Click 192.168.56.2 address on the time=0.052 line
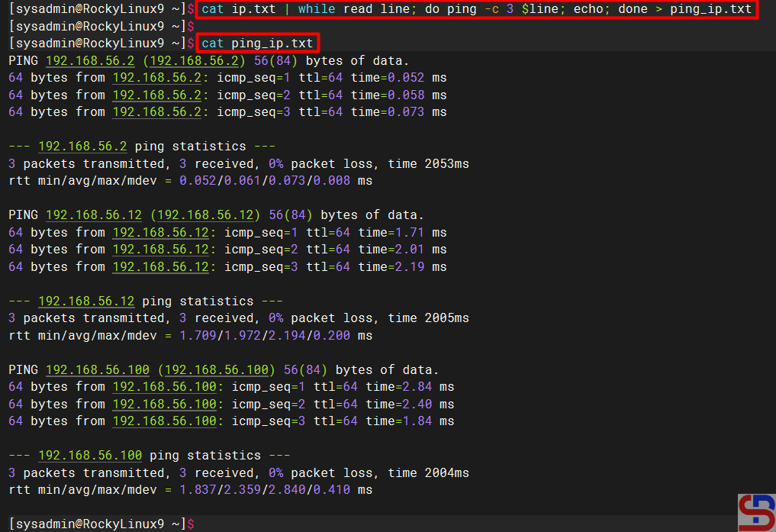 157,78
